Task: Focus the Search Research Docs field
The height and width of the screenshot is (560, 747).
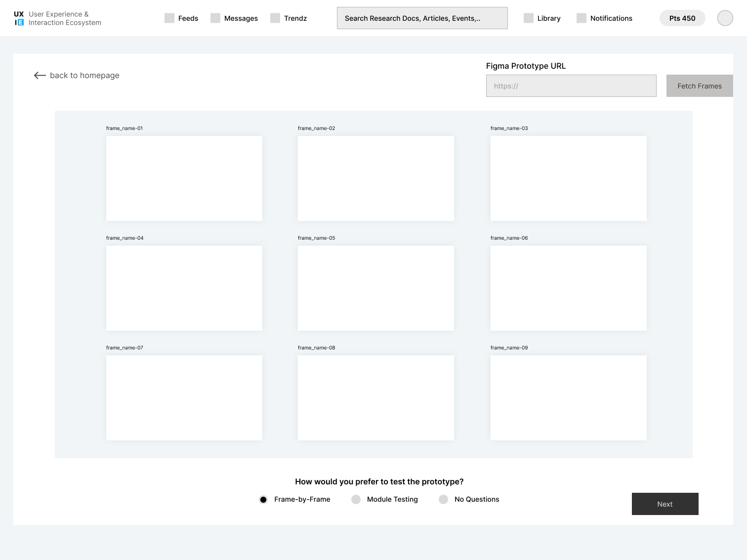Action: click(x=422, y=18)
